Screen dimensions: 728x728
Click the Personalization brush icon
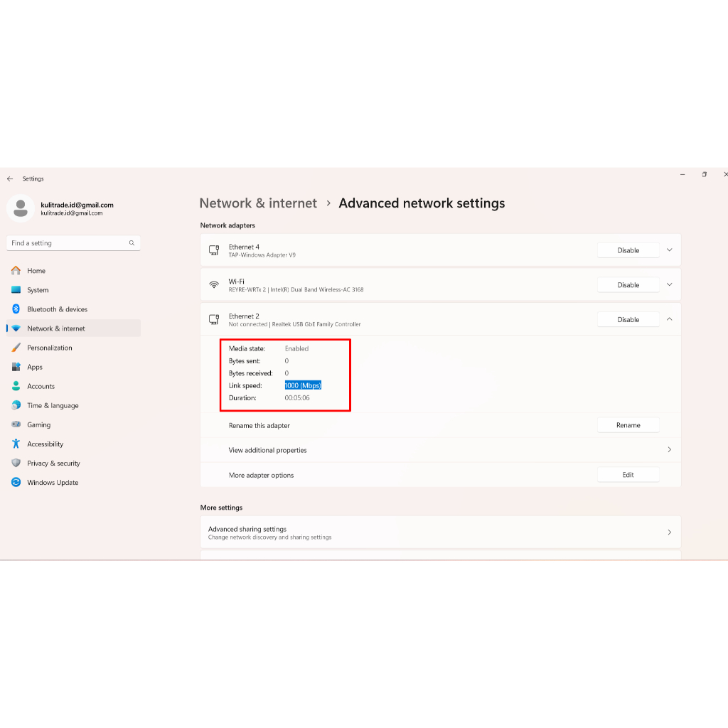pos(16,347)
